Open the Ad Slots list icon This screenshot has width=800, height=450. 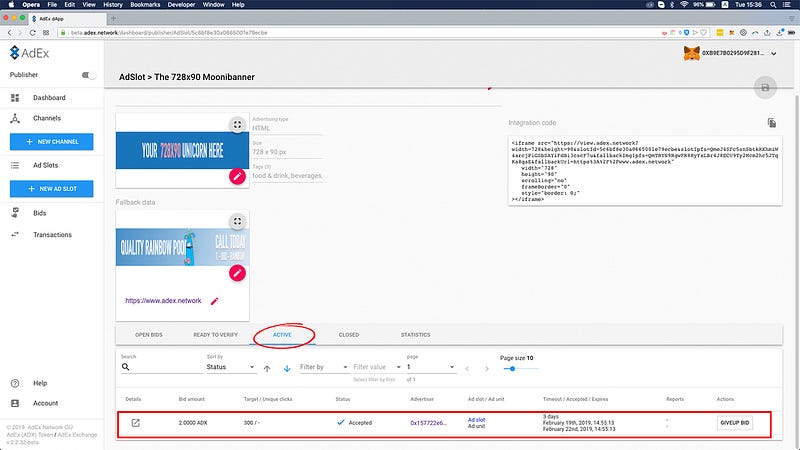tap(15, 165)
